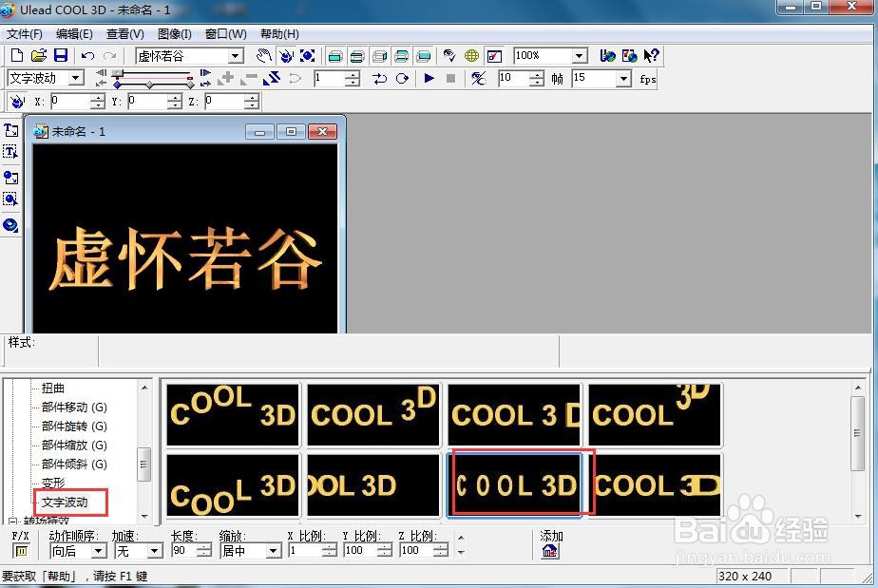Toggle the second toolbar visibility icon
This screenshot has width=878, height=588.
356,55
